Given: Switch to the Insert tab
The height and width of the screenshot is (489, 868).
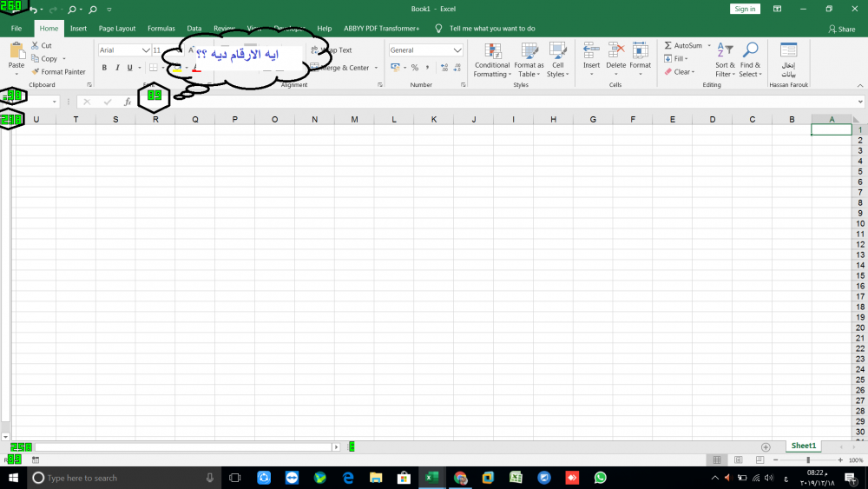Looking at the screenshot, I should click(78, 29).
